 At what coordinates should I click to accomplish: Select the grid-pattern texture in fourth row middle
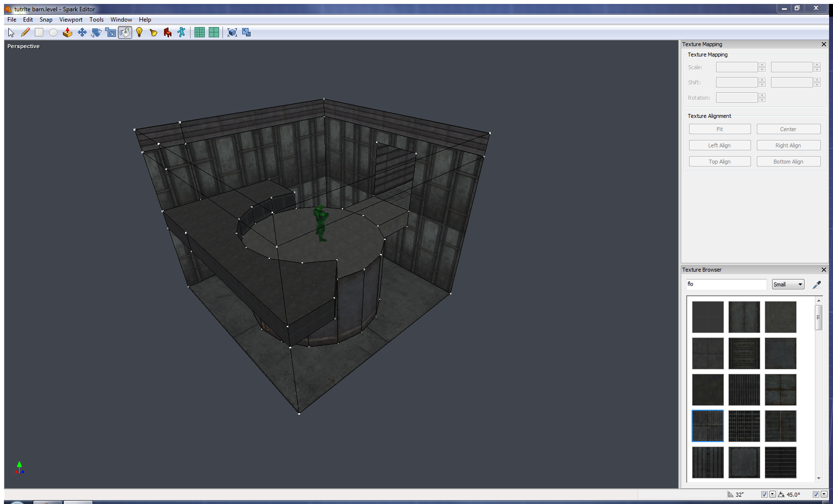tap(744, 426)
